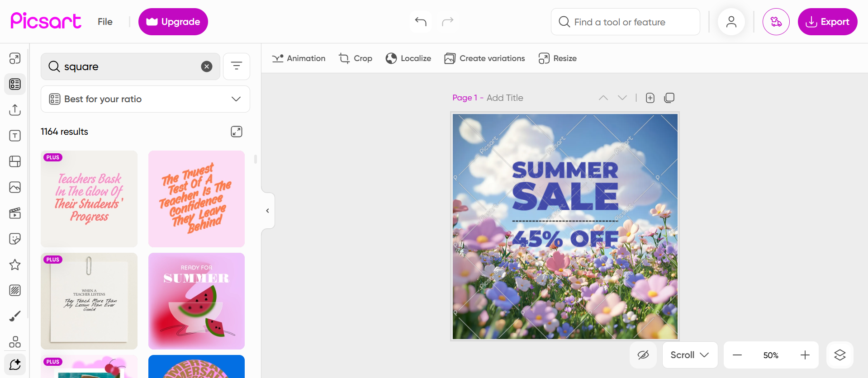The height and width of the screenshot is (378, 868).
Task: Select 'When A Teacher Listens' note template
Action: [89, 301]
